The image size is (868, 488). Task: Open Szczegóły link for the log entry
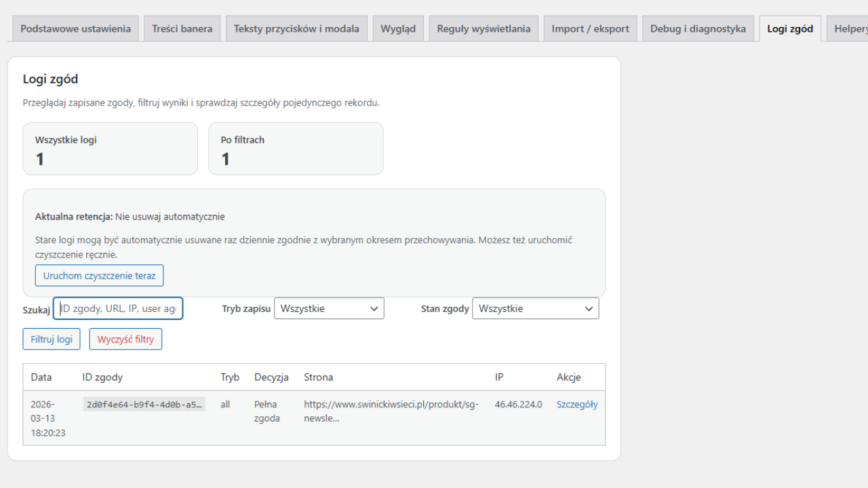pos(577,405)
